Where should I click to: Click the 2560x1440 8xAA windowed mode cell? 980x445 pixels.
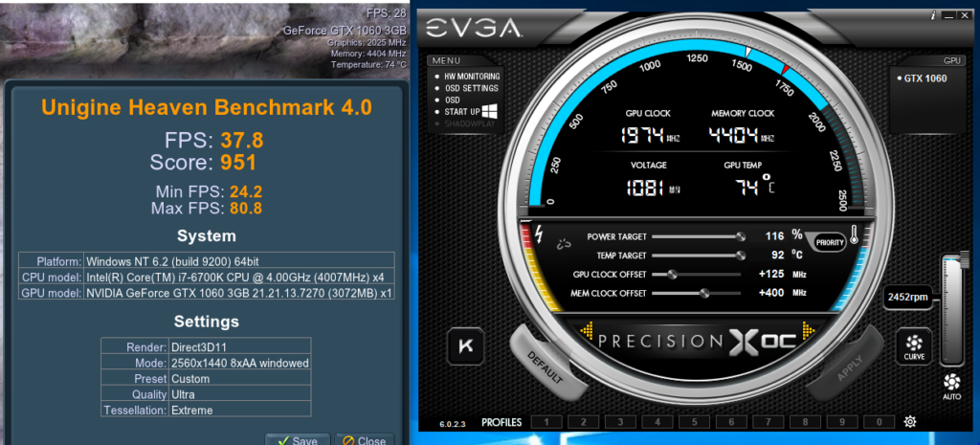click(240, 363)
